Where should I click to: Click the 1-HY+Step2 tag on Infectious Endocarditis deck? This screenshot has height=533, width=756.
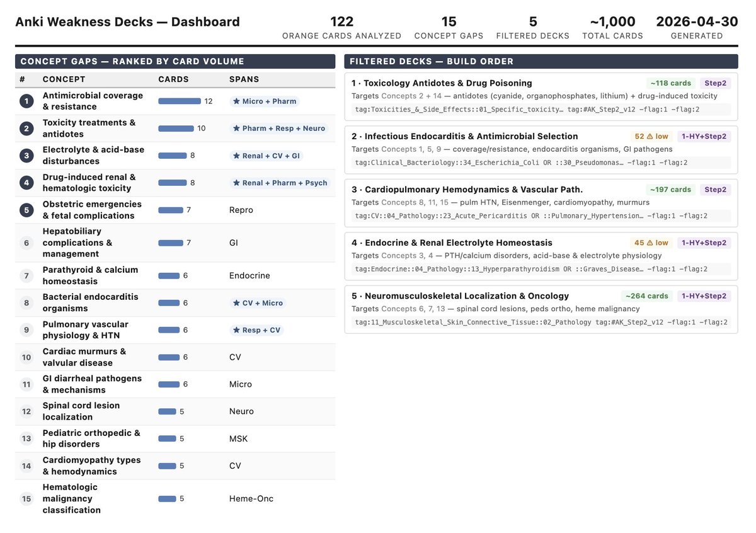point(704,136)
